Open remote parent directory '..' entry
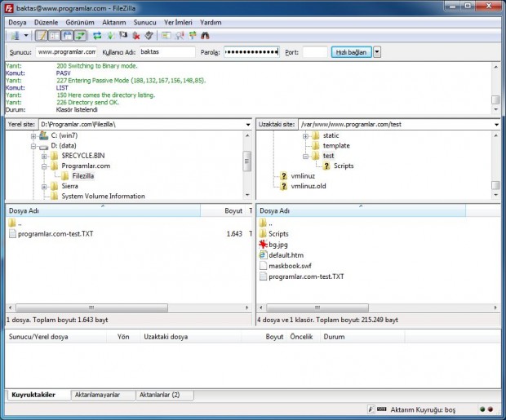506x420 pixels. point(266,223)
